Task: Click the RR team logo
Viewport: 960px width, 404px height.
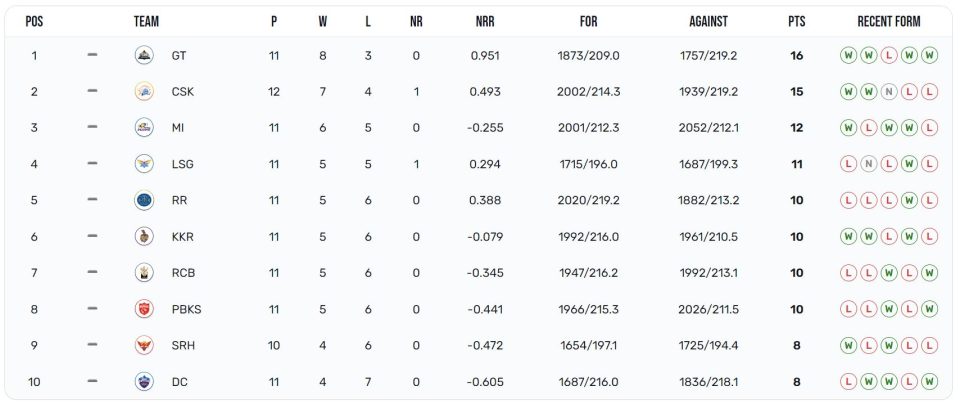Action: pos(144,200)
